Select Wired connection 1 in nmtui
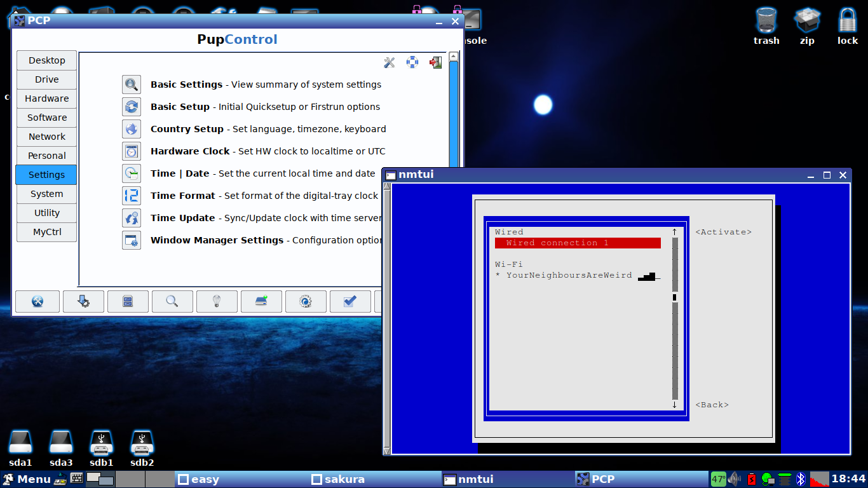Screen dimensions: 868x488 (578, 243)
